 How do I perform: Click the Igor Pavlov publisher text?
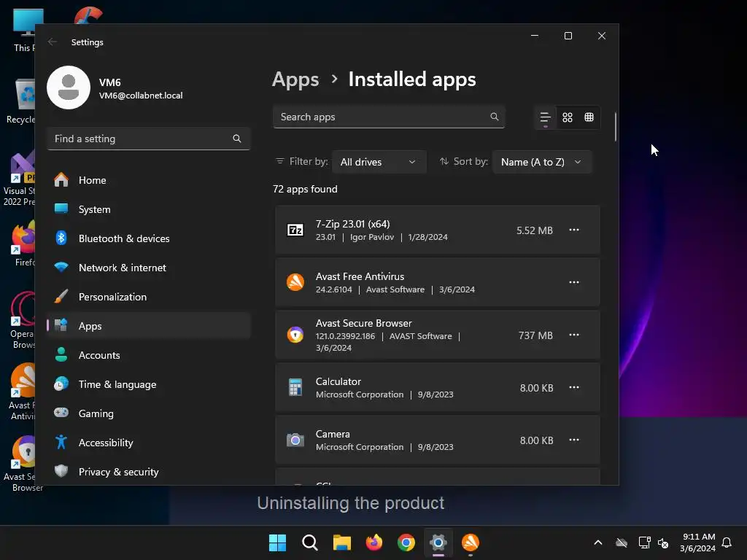pos(372,237)
